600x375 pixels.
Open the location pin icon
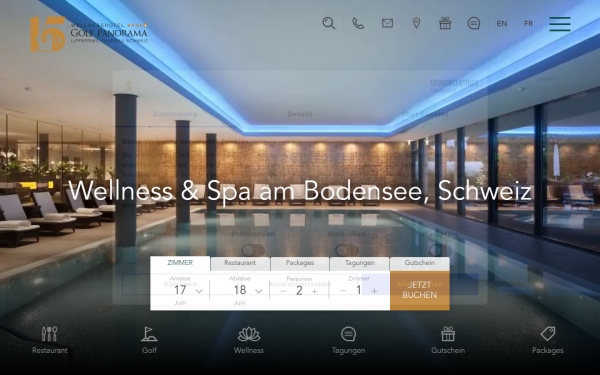416,23
